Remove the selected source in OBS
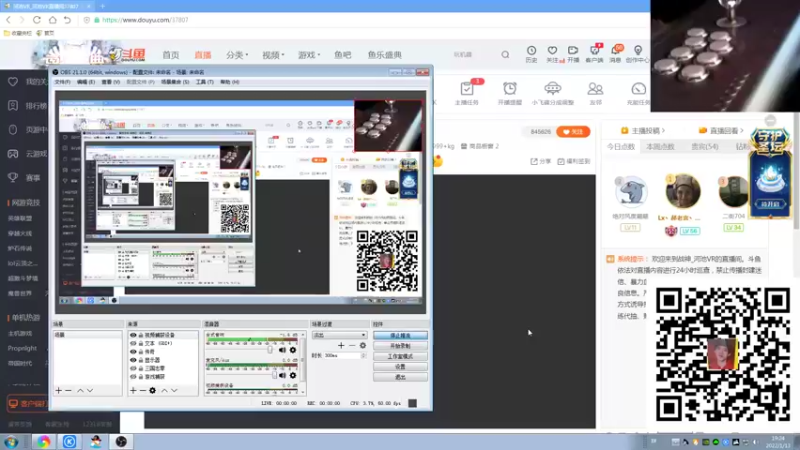 click(x=142, y=390)
